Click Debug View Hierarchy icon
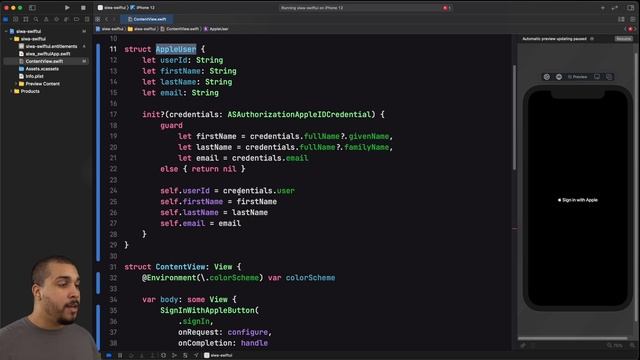The height and width of the screenshot is (360, 640). pyautogui.click(x=163, y=356)
